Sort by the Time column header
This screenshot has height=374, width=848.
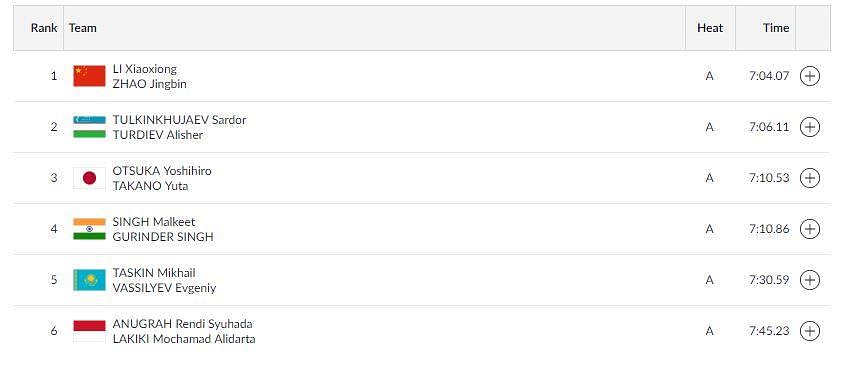tap(776, 28)
